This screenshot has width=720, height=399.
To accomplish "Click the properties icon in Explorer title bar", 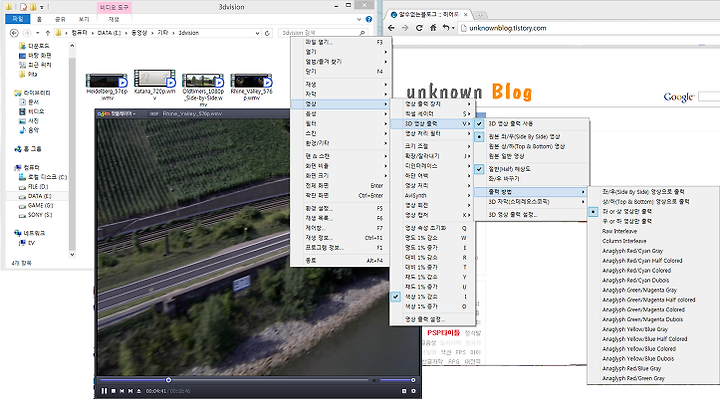I will (23, 7).
